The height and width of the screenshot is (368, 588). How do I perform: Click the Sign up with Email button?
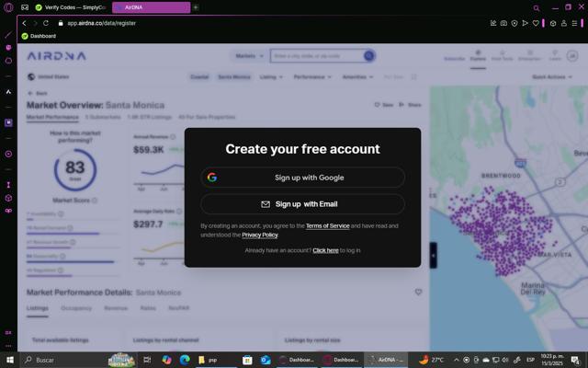pyautogui.click(x=302, y=204)
